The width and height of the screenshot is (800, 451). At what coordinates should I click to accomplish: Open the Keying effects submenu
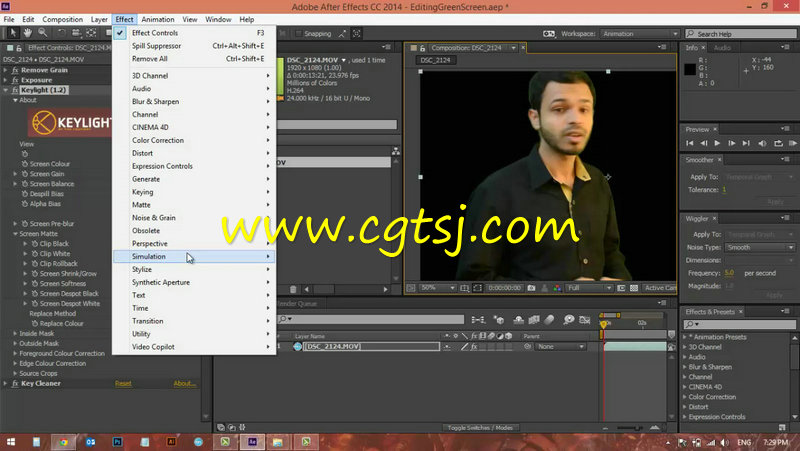(194, 192)
